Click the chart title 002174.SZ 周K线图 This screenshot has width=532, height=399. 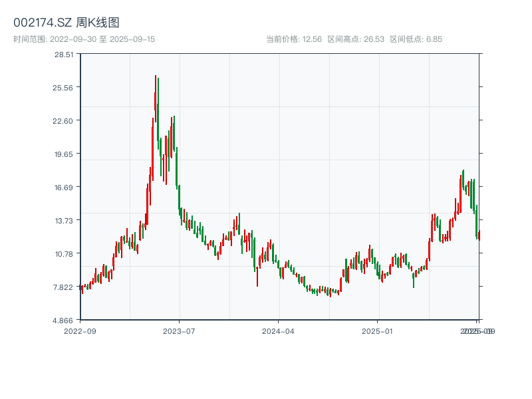point(66,23)
